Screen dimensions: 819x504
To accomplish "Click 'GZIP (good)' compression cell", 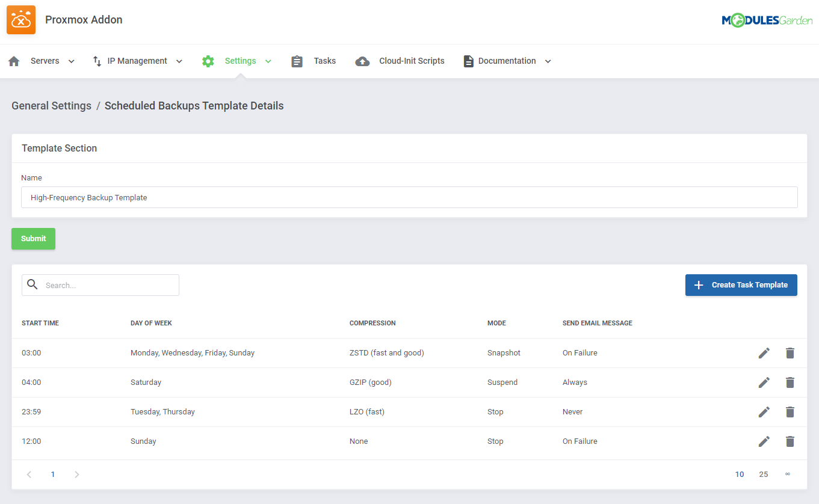I will tap(371, 383).
